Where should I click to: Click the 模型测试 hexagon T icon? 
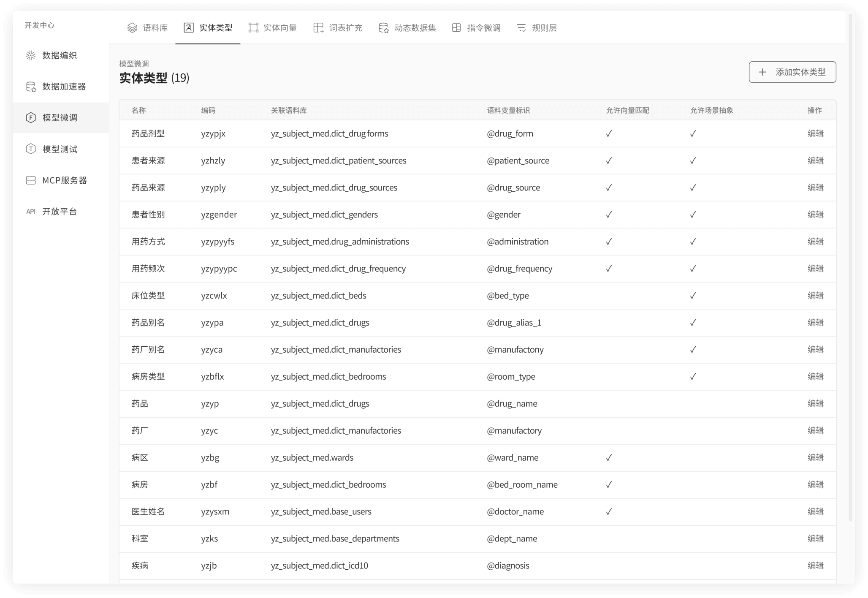pos(31,149)
